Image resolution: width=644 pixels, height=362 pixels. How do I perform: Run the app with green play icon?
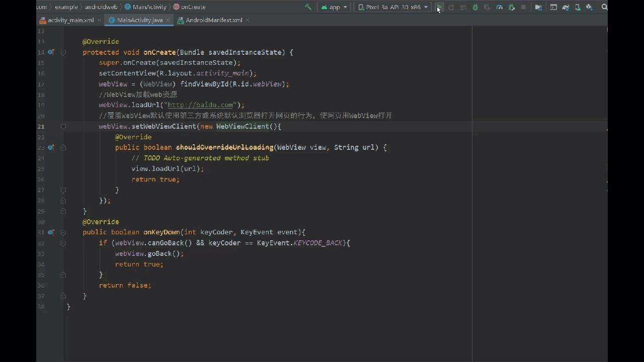[x=439, y=7]
